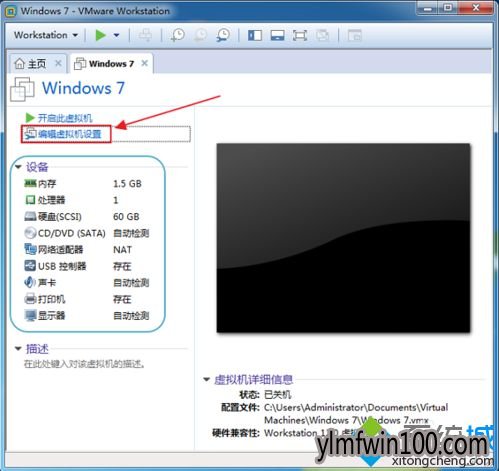Viewport: 499px width, 471px height.
Task: Click the 内存 memory device icon
Action: (30, 183)
